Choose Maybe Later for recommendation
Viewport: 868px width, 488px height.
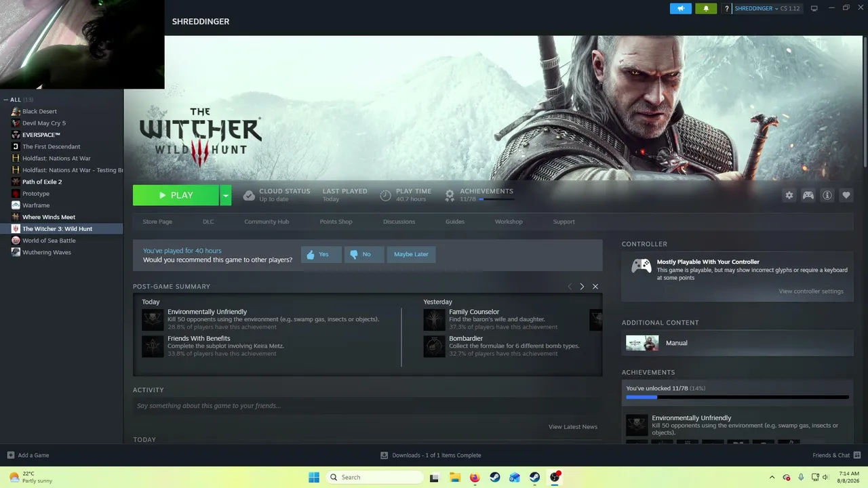[412, 254]
